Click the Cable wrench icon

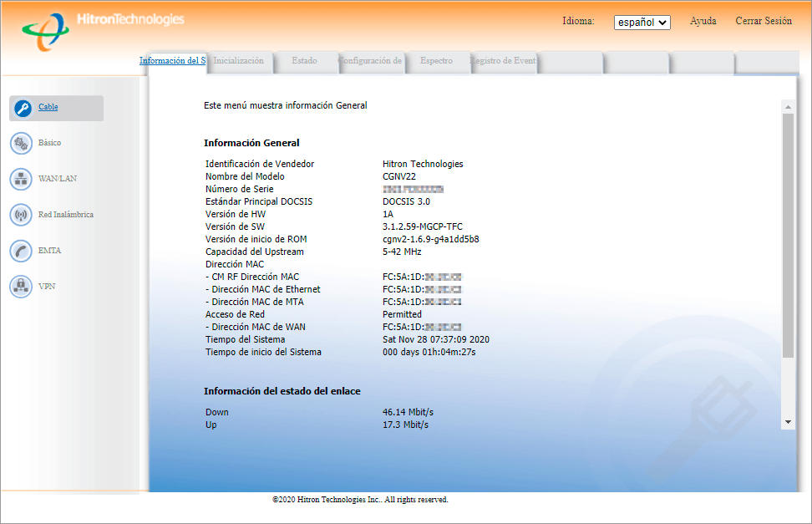tap(23, 108)
